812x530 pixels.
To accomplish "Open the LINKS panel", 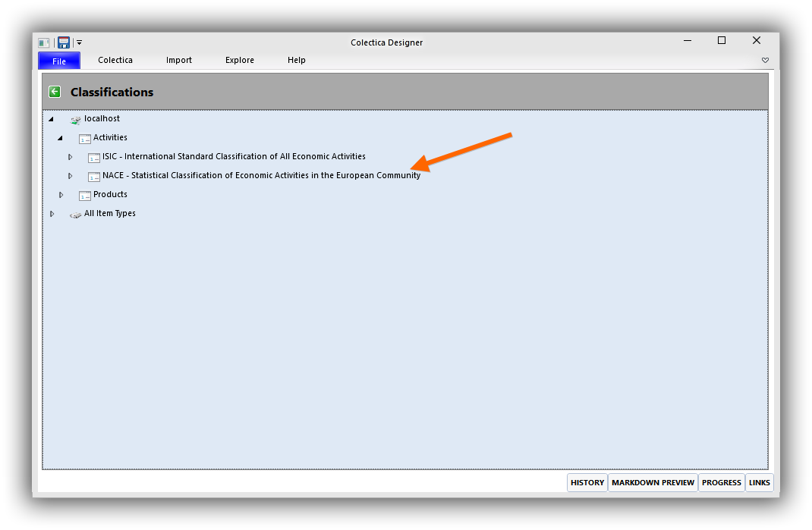I will pyautogui.click(x=759, y=482).
